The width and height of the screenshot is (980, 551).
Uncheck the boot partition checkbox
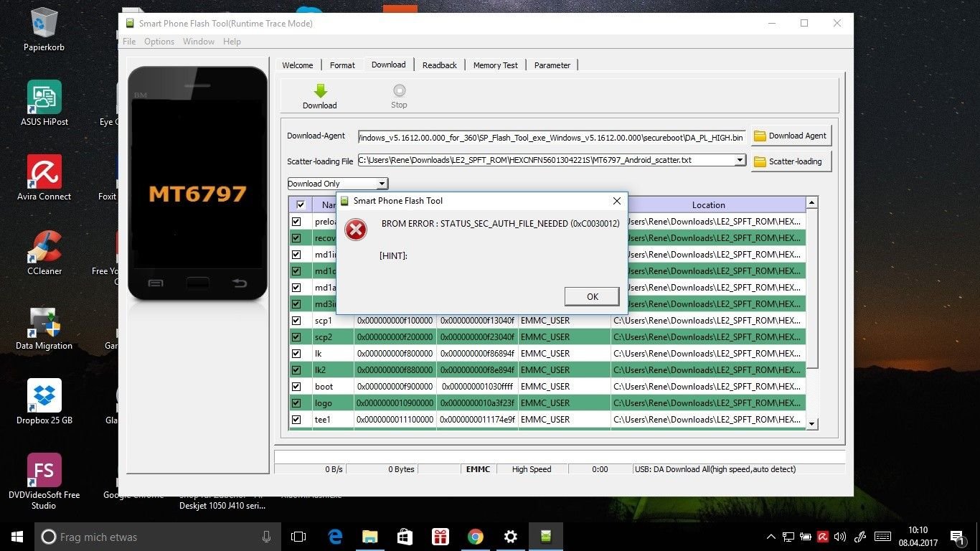[x=296, y=387]
